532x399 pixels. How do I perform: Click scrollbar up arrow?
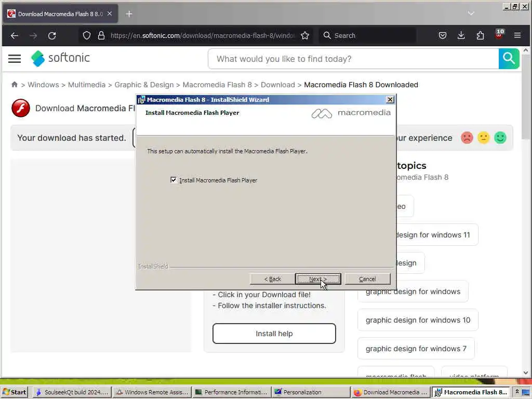tap(526, 50)
